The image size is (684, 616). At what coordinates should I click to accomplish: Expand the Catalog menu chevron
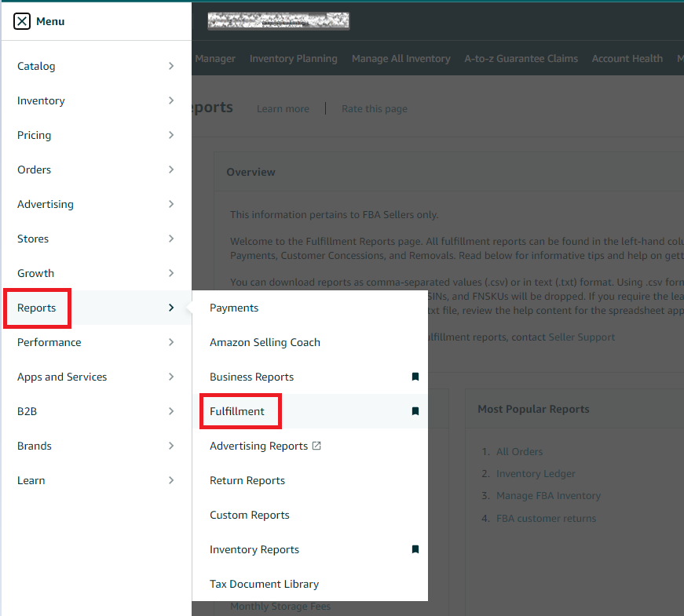(x=171, y=66)
